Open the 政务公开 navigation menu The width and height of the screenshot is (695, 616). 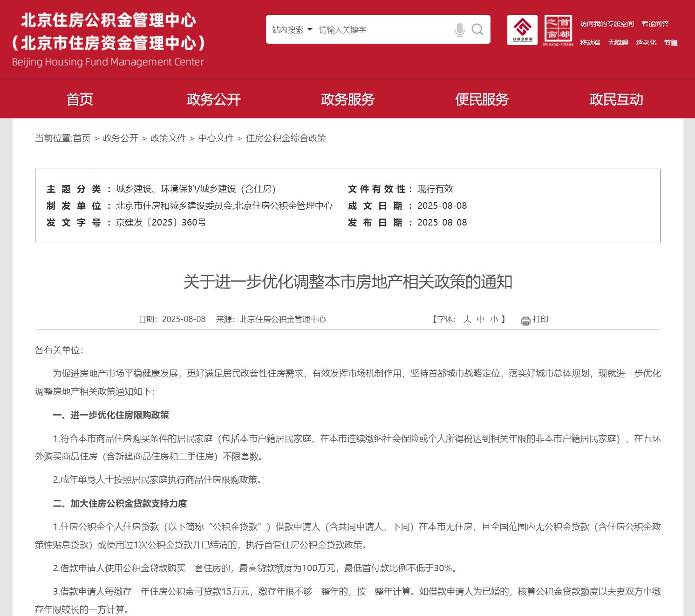[213, 99]
